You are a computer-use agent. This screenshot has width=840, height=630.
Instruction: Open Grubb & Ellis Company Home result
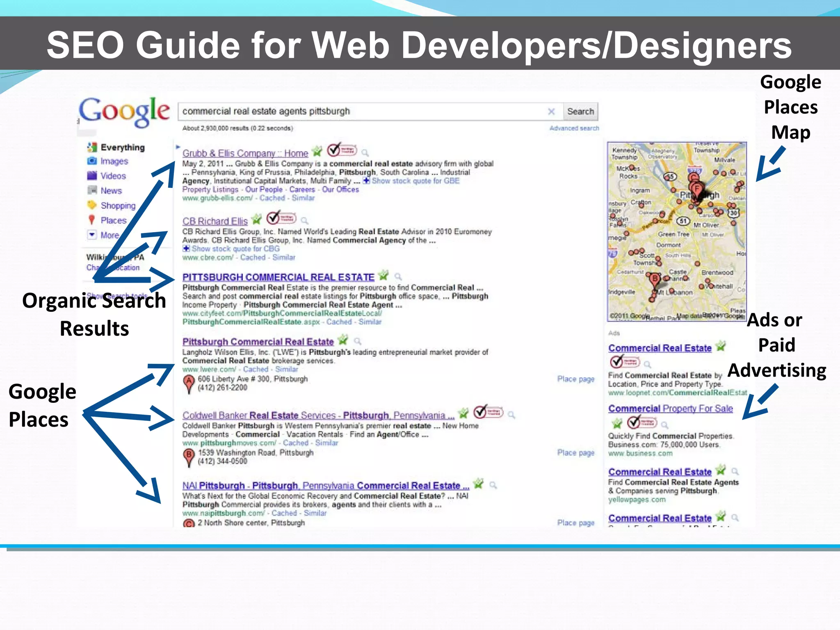pyautogui.click(x=245, y=153)
